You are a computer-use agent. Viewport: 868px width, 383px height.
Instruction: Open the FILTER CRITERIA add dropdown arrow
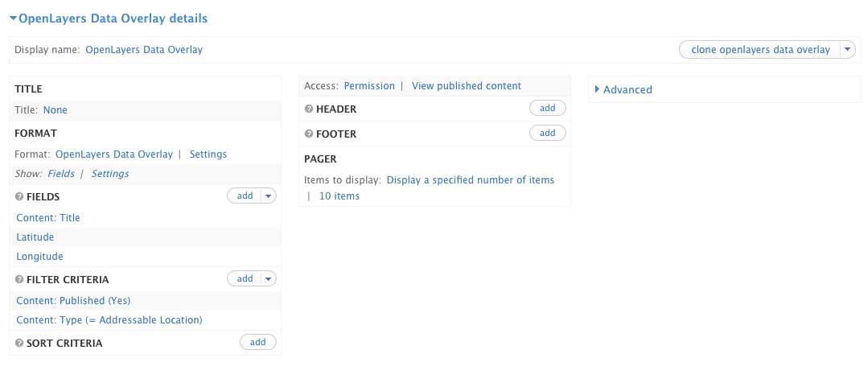[269, 278]
